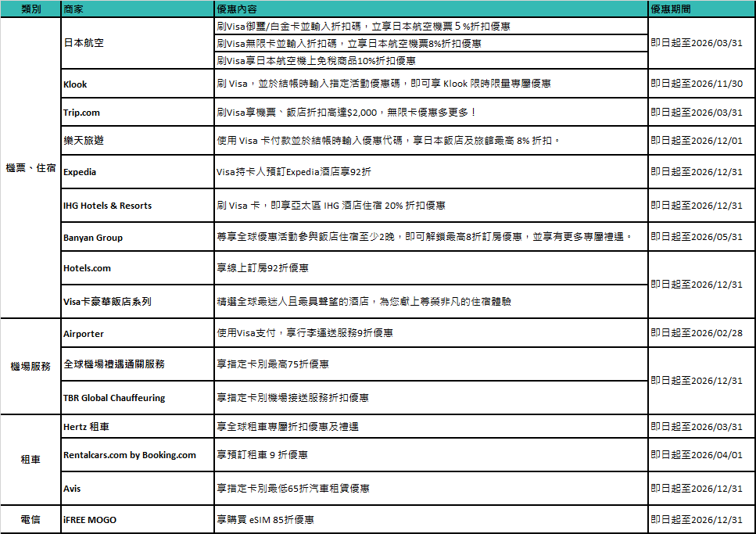Select the 商家 column header
Viewport: 756px width, 534px height.
74,9
